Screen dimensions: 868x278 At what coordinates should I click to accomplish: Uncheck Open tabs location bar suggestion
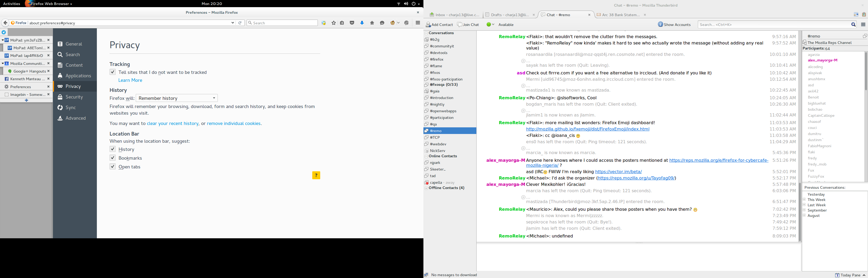pos(112,167)
